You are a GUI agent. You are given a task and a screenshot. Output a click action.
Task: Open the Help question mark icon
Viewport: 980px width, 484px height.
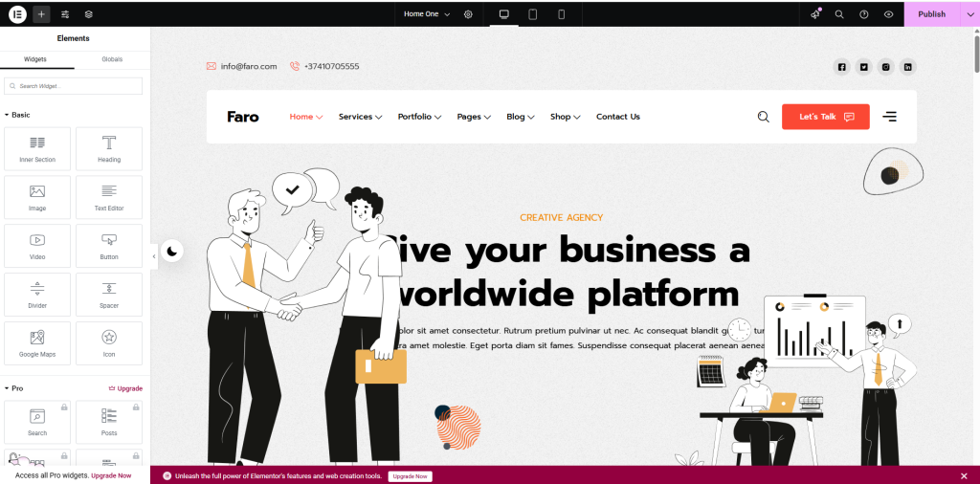(x=864, y=14)
